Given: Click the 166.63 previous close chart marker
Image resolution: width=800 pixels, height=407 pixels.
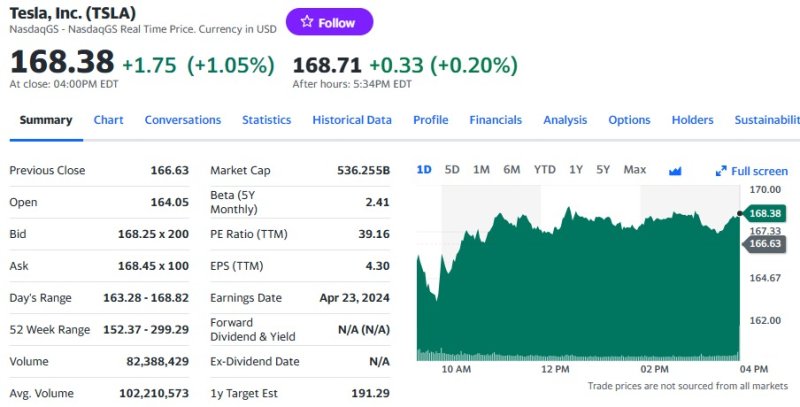Looking at the screenshot, I should pyautogui.click(x=764, y=243).
